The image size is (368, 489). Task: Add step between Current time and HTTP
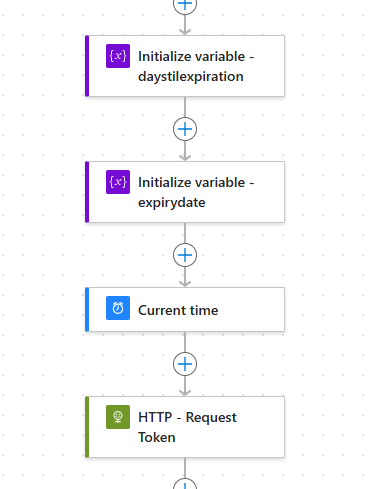pyautogui.click(x=185, y=364)
